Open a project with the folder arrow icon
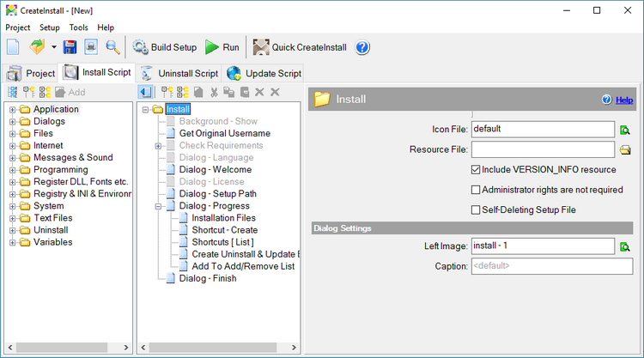 tap(38, 47)
